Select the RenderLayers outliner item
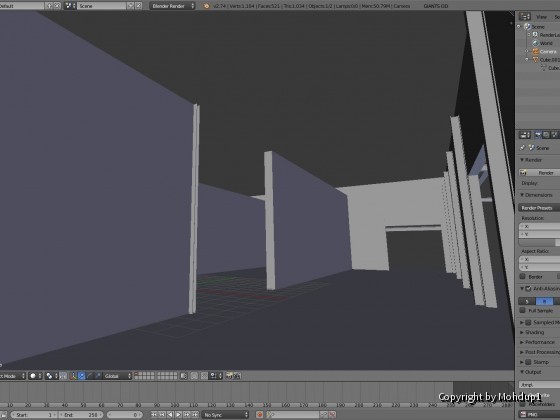This screenshot has width=560, height=420. (550, 35)
